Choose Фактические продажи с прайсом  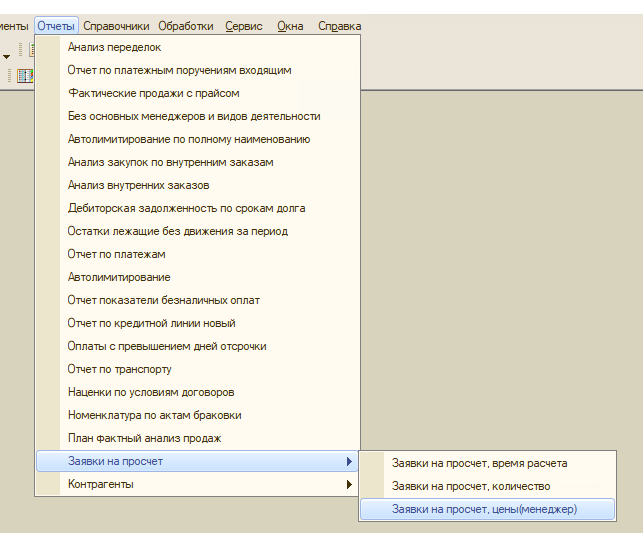198,93
